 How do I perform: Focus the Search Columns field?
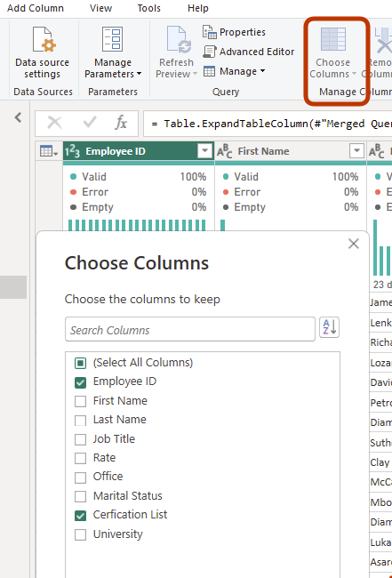[x=190, y=330]
